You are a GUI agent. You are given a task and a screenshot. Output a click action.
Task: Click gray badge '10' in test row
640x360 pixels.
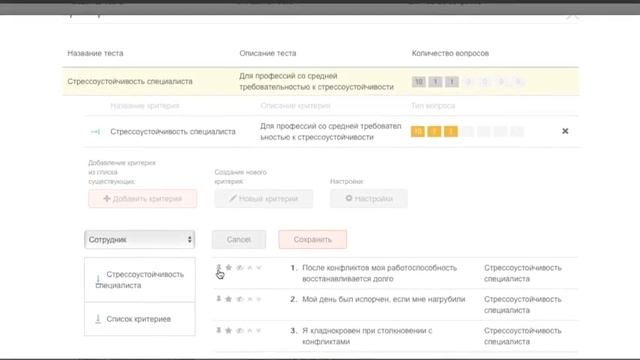coord(418,82)
